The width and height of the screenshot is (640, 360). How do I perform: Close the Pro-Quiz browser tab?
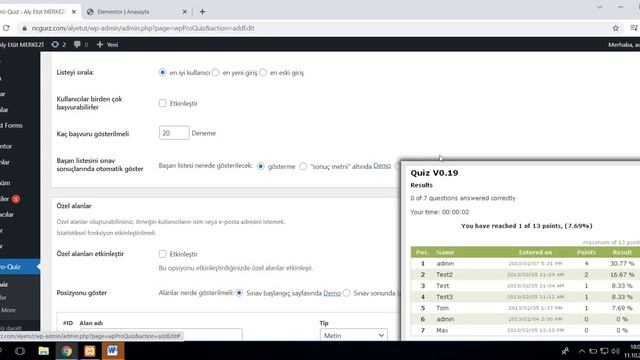[x=74, y=12]
